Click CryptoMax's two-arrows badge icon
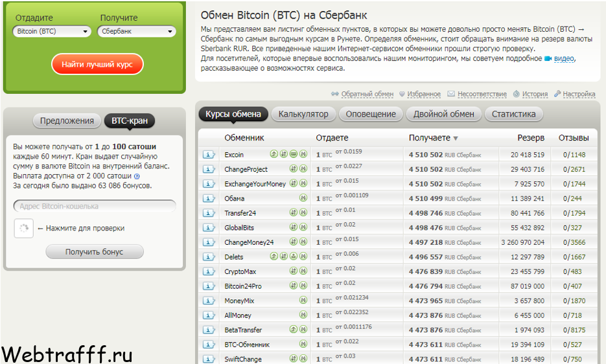The height and width of the screenshot is (364, 606). [294, 271]
